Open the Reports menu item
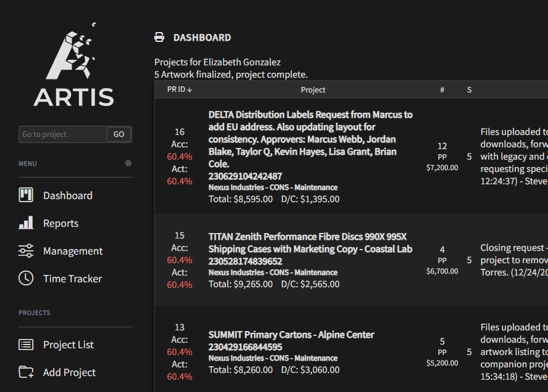548x392 pixels. click(60, 223)
